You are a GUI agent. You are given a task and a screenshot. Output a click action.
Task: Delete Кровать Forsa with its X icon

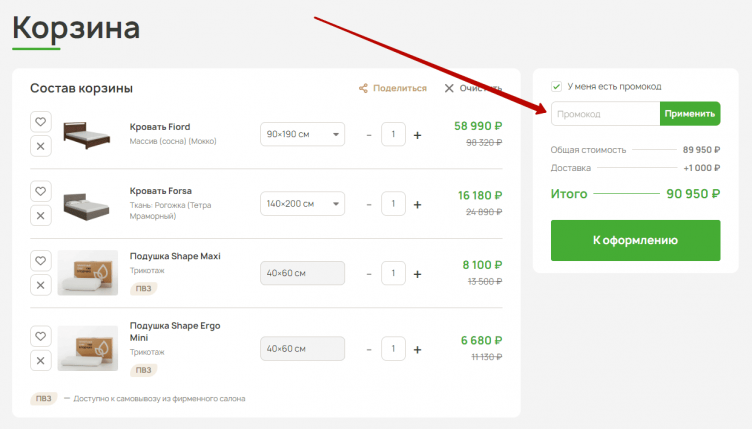pos(40,216)
